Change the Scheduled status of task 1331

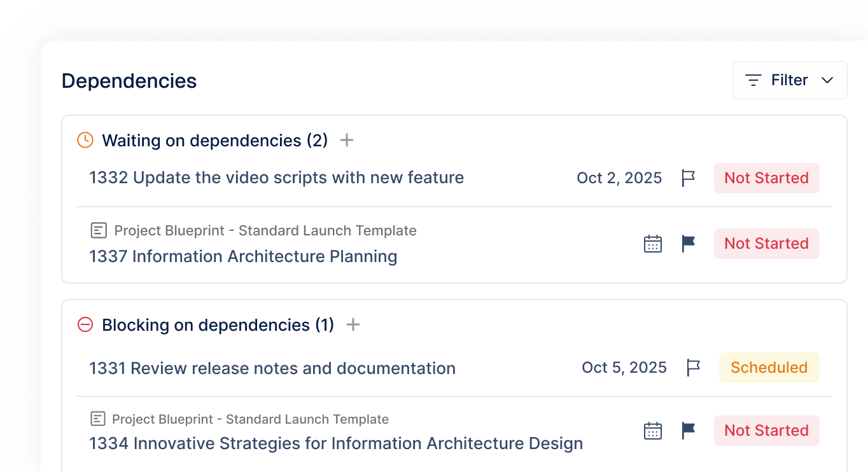click(x=769, y=368)
